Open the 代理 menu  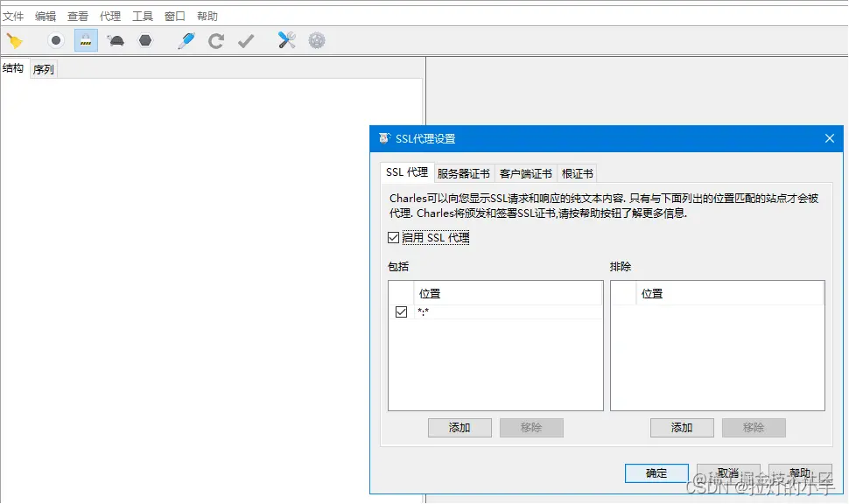109,15
